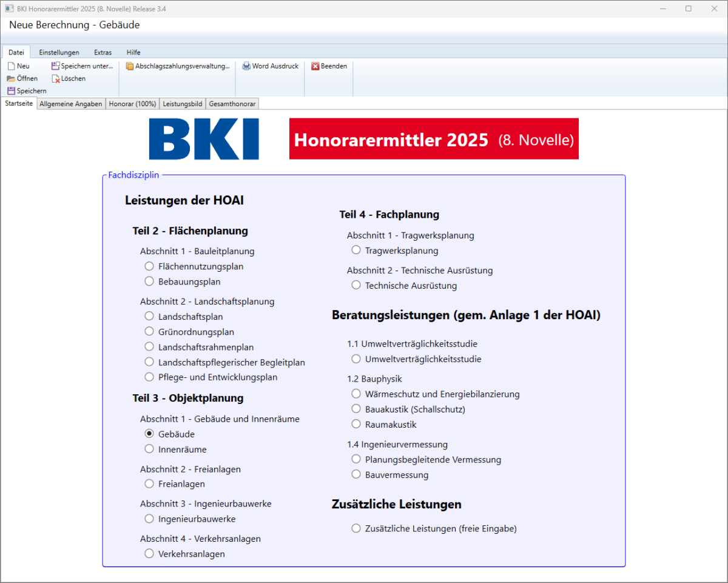
Task: Open the Einstellungen ribbon tab
Action: [x=59, y=52]
